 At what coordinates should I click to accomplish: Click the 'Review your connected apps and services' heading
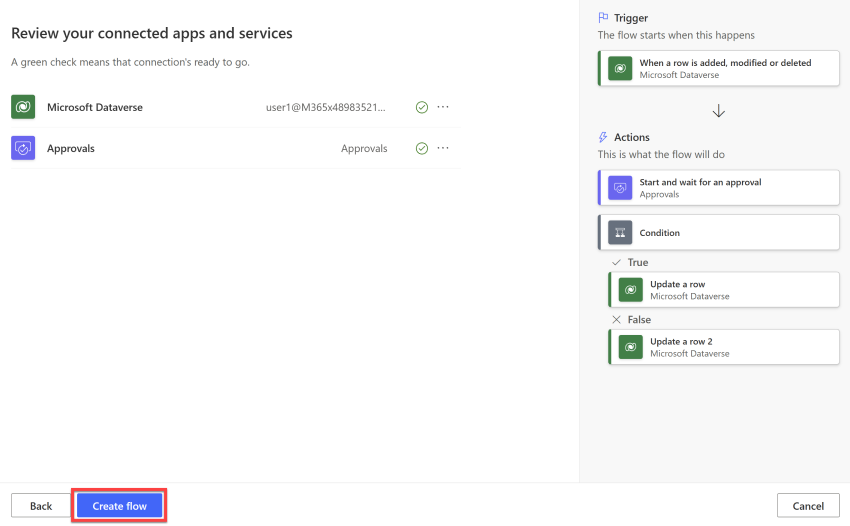tap(152, 34)
